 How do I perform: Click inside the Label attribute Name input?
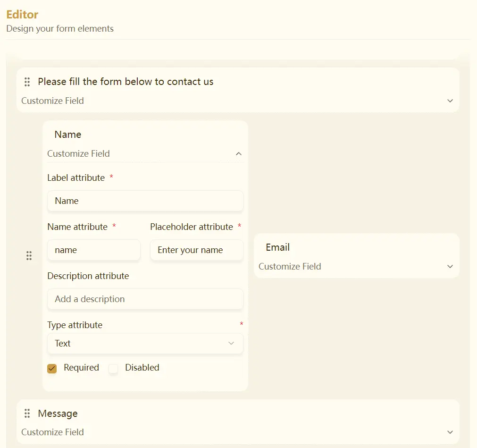pos(145,201)
